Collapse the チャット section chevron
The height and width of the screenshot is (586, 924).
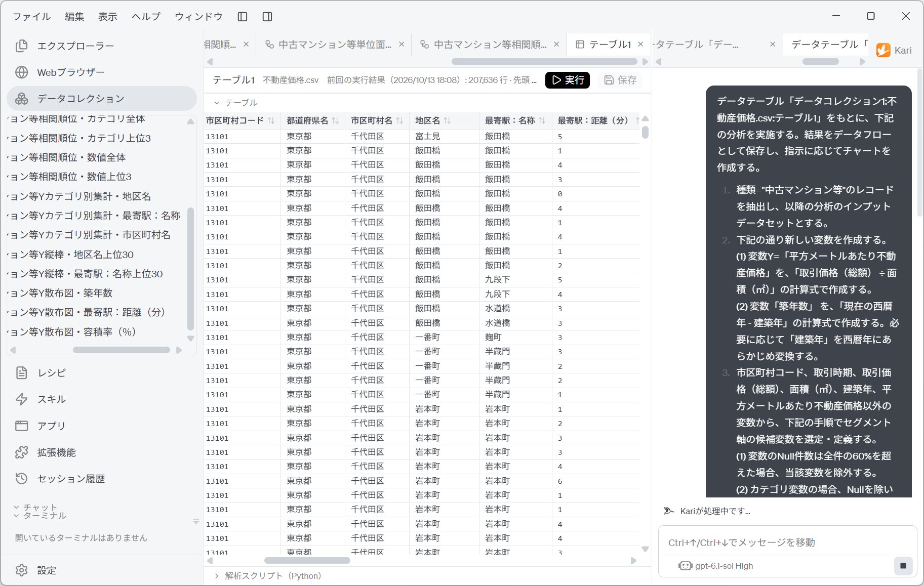(x=16, y=507)
